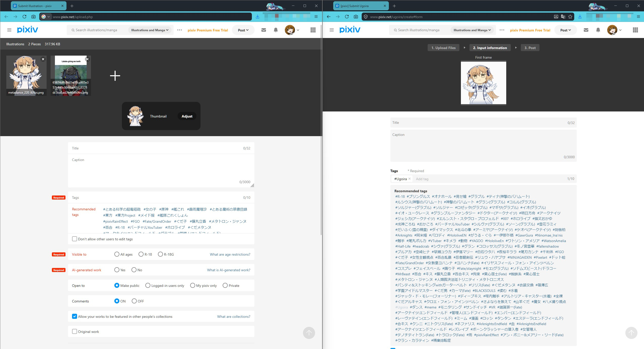The height and width of the screenshot is (349, 644).
Task: Open hamburger menu in left pixiv window
Action: coord(9,30)
